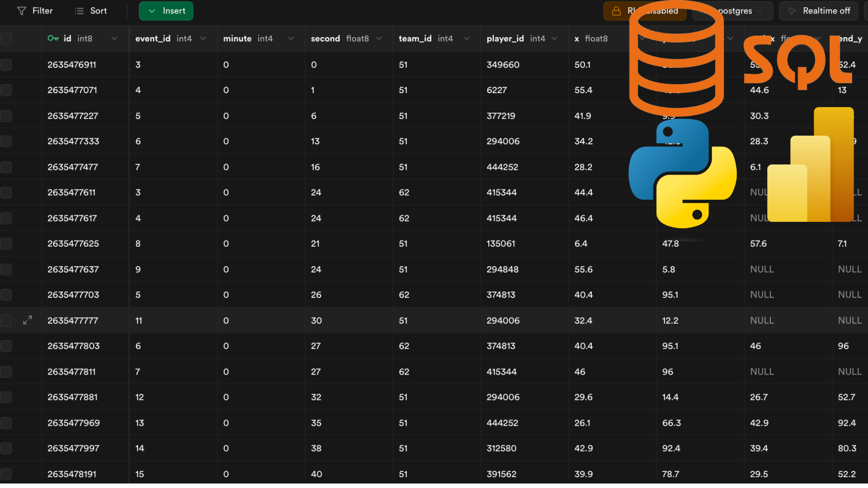
Task: Select the checkbox for row 2635477625
Action: 6,244
